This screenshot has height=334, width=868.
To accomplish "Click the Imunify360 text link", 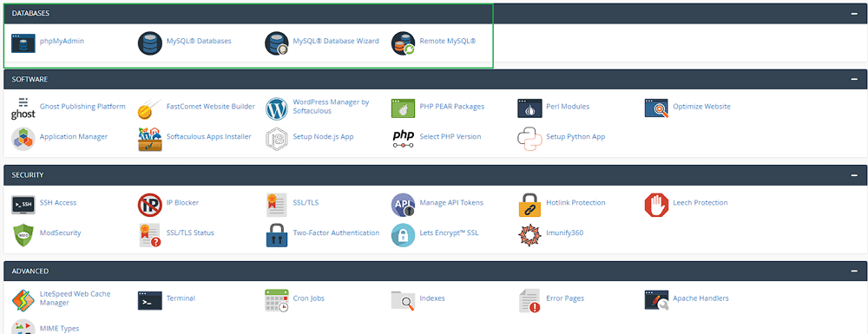I will point(565,232).
